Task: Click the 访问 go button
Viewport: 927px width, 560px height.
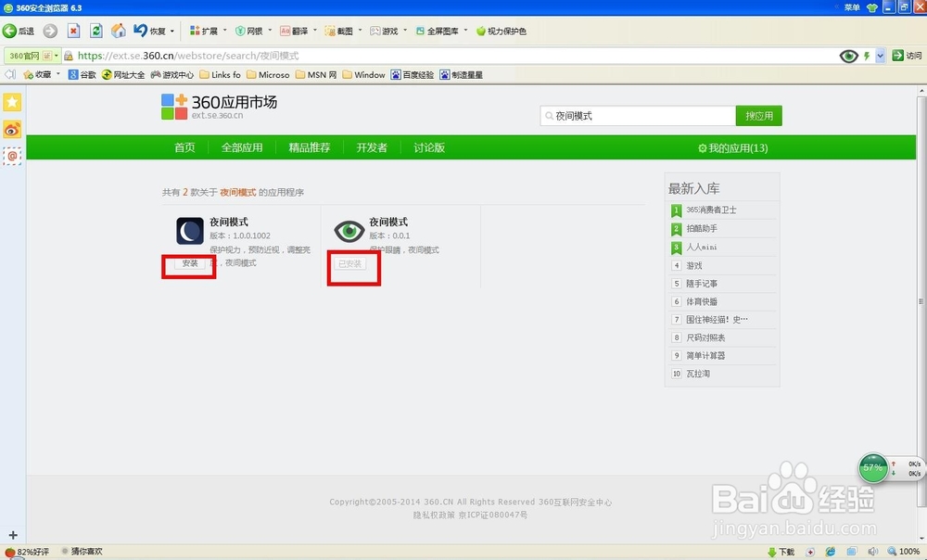Action: tap(907, 56)
